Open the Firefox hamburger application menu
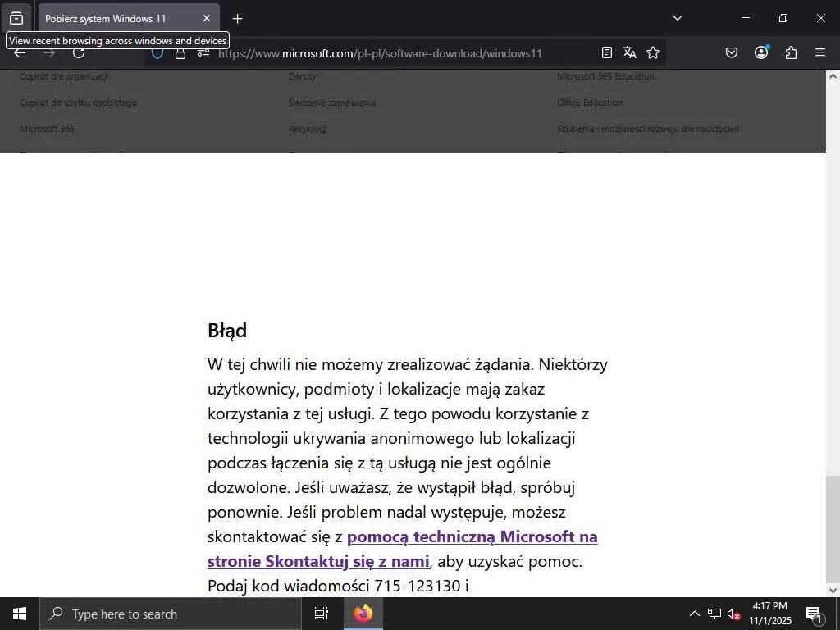Image resolution: width=840 pixels, height=630 pixels. [820, 52]
